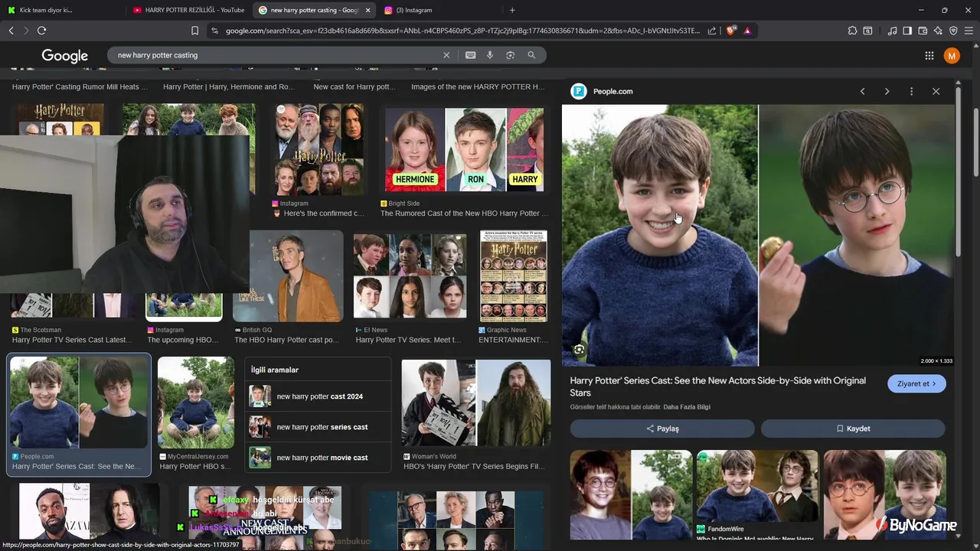The image size is (980, 551).
Task: Click 'The HBO Harry Potter cast po...' caption
Action: (286, 340)
